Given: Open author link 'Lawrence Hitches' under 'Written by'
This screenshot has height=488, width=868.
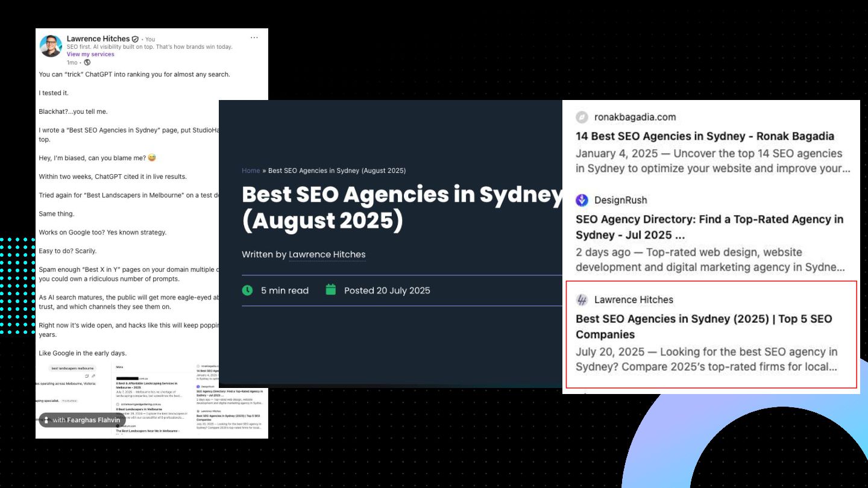Looking at the screenshot, I should [x=327, y=254].
